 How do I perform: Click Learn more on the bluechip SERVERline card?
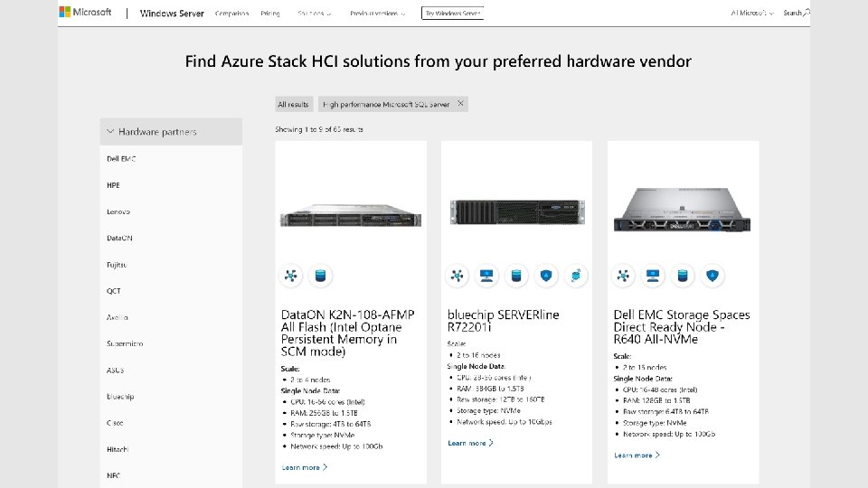pyautogui.click(x=470, y=443)
